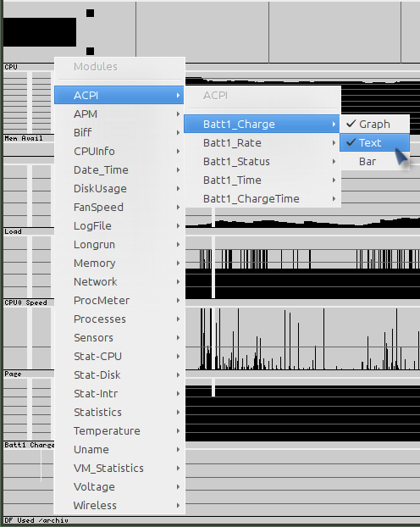Open the Wireless submenu
420x527 pixels.
pyautogui.click(x=119, y=506)
